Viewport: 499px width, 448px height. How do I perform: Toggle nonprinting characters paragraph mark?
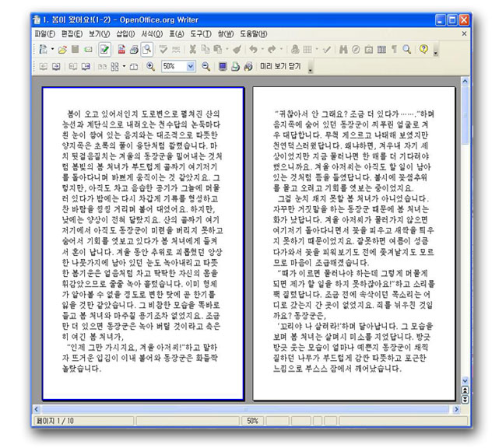pyautogui.click(x=395, y=50)
